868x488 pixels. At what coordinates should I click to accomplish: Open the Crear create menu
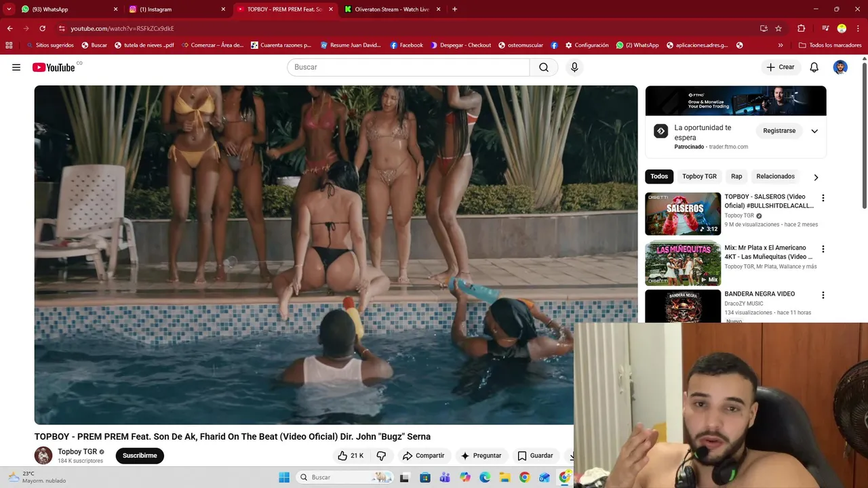781,67
